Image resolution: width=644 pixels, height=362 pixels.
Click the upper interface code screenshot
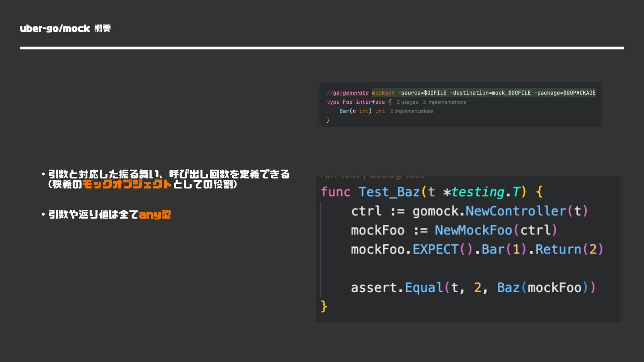tap(460, 104)
